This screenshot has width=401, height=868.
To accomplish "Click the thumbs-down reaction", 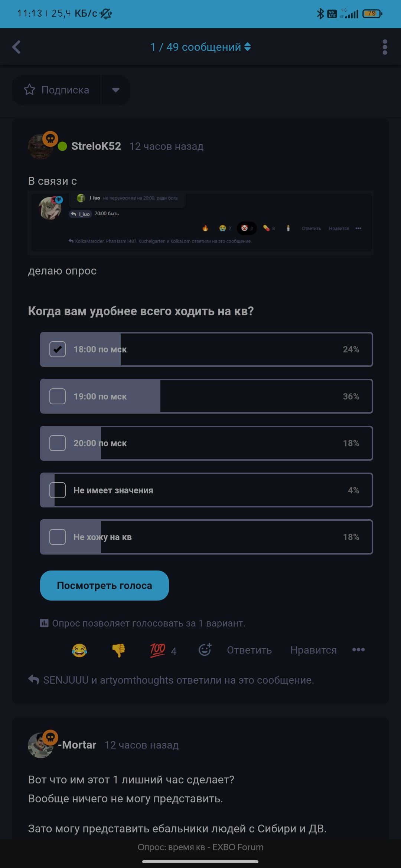I will tap(118, 650).
